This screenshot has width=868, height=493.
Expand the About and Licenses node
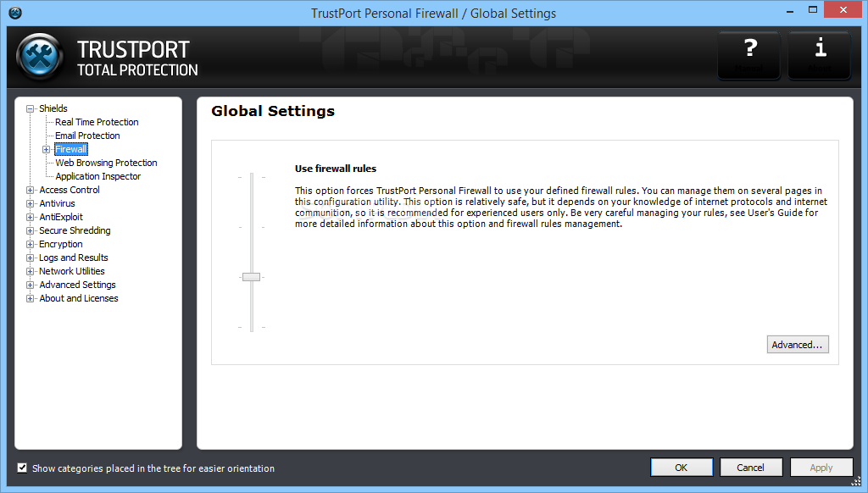coord(30,298)
